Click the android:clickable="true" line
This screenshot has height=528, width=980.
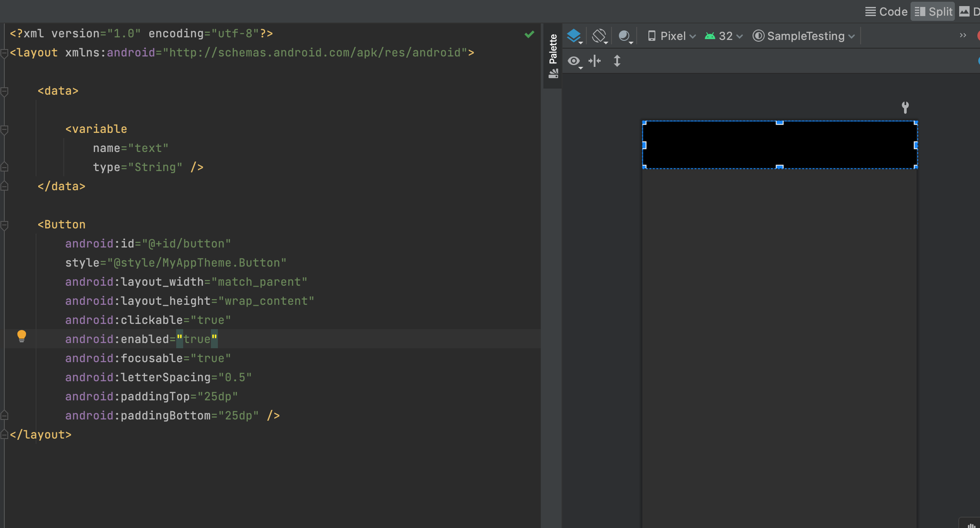tap(148, 320)
